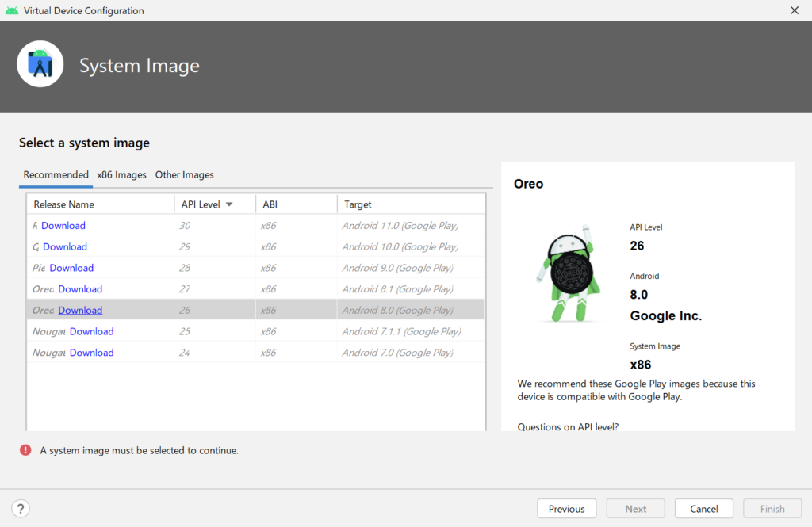812x527 pixels.
Task: Click 'Google Inc.' text in details panel
Action: pos(666,315)
